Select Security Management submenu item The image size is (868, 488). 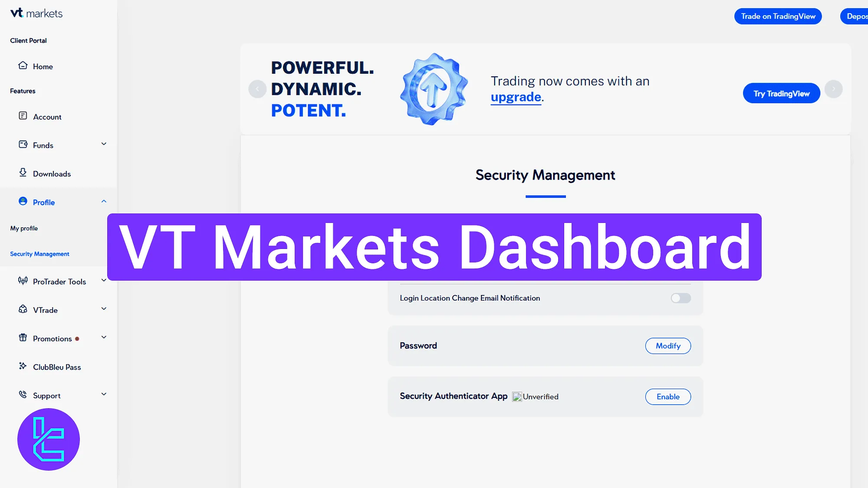[39, 254]
